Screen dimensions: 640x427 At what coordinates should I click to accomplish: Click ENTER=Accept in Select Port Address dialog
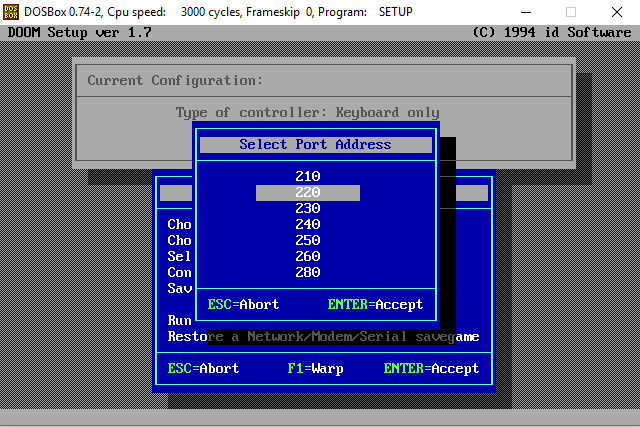(375, 305)
